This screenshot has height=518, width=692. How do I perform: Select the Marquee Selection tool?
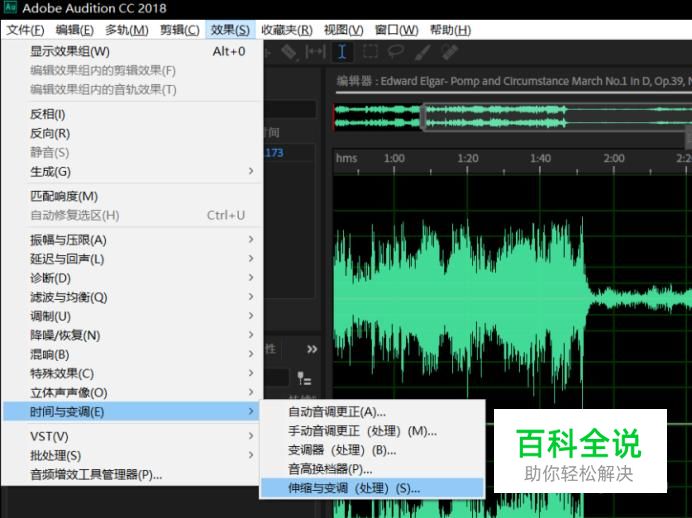coord(370,52)
